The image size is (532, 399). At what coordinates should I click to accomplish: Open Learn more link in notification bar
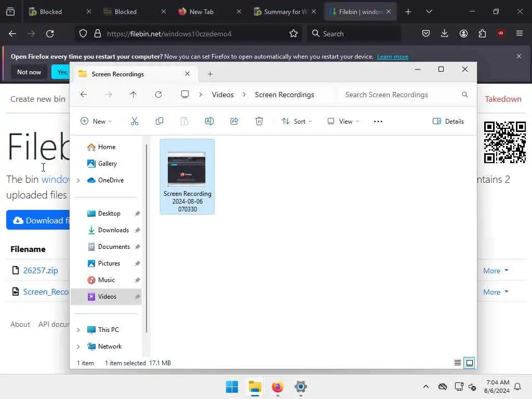(x=393, y=57)
